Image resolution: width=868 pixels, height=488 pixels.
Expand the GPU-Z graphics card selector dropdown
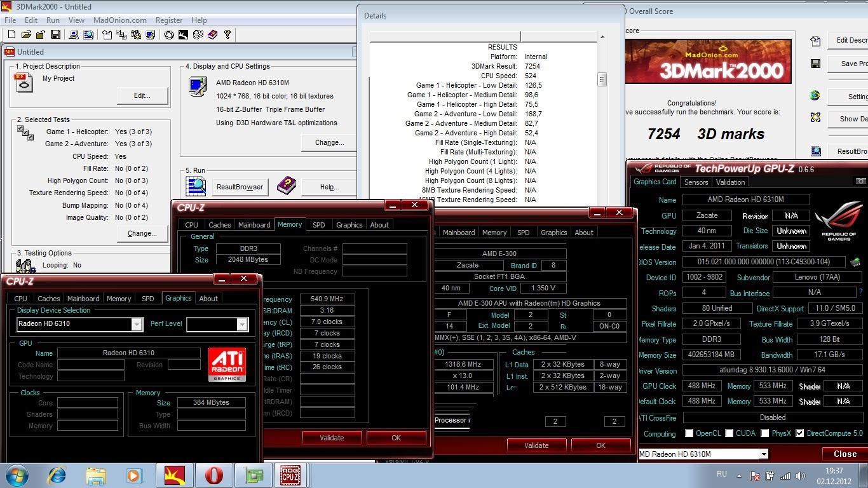[x=764, y=454]
